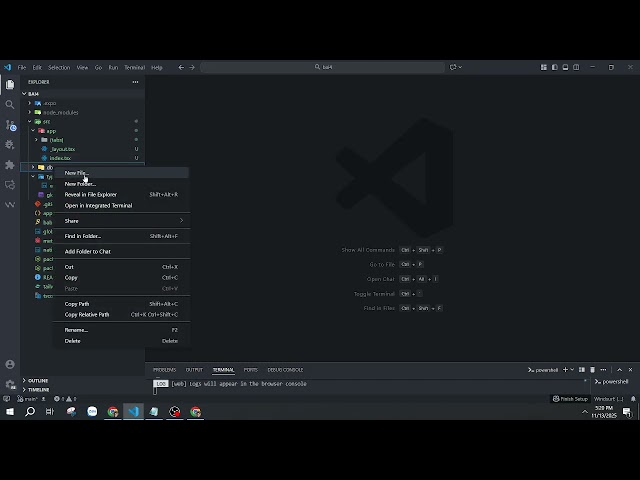Viewport: 640px width, 480px height.
Task: Select the powershell terminal entry on the right
Action: tap(611, 382)
